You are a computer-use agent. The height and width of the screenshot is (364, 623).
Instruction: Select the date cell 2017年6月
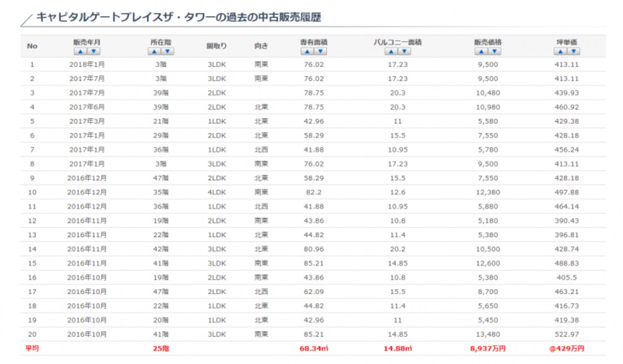pos(87,107)
